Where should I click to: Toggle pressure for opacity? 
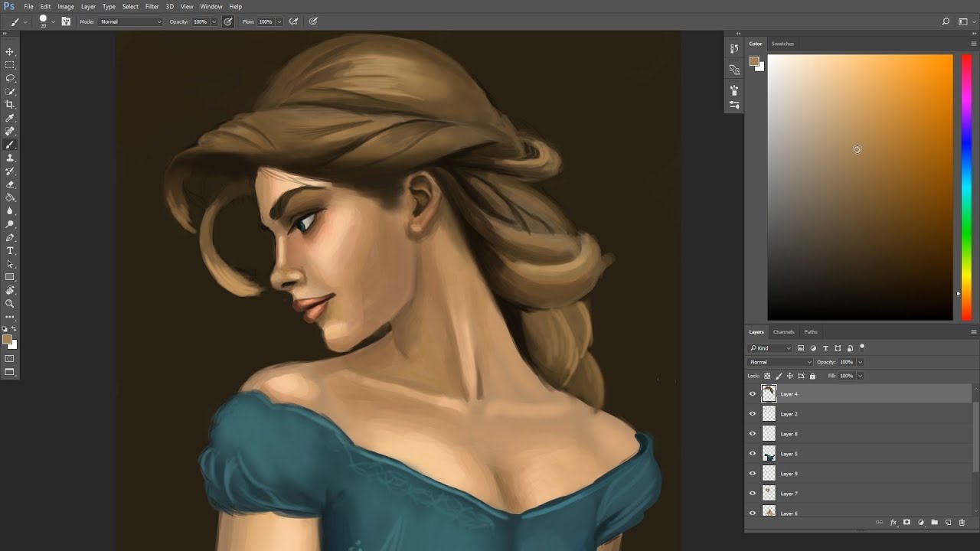pyautogui.click(x=228, y=21)
